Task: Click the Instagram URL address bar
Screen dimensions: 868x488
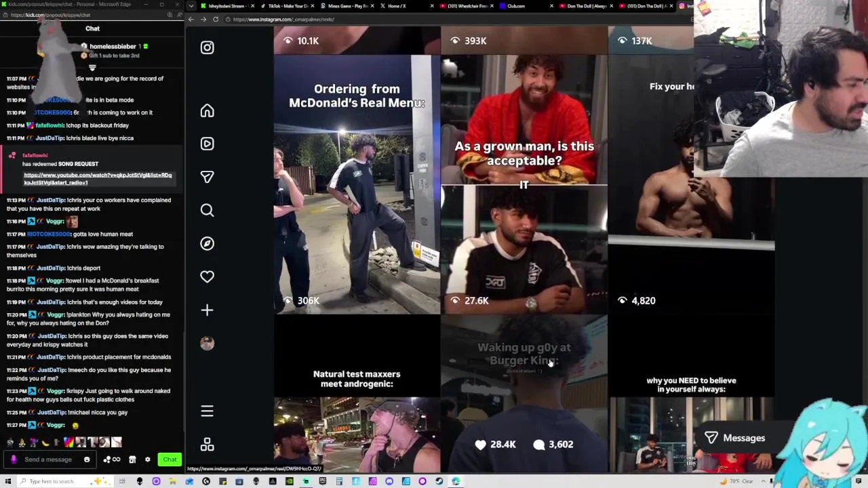Action: tap(454, 19)
